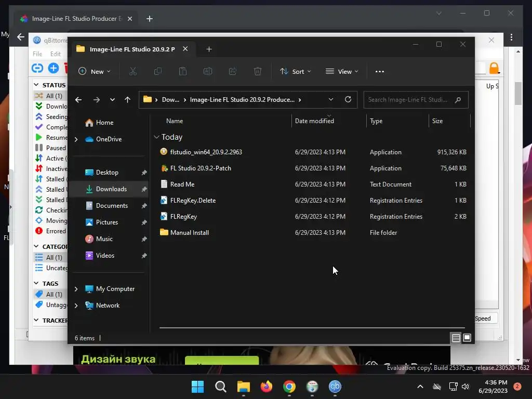Show hidden system tray icons
The height and width of the screenshot is (399, 532).
[420, 387]
